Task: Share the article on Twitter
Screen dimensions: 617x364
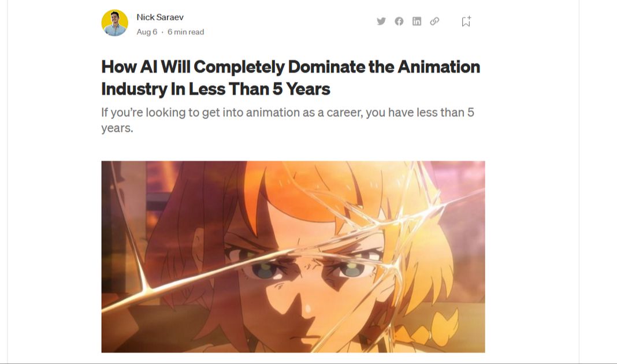Action: [381, 21]
